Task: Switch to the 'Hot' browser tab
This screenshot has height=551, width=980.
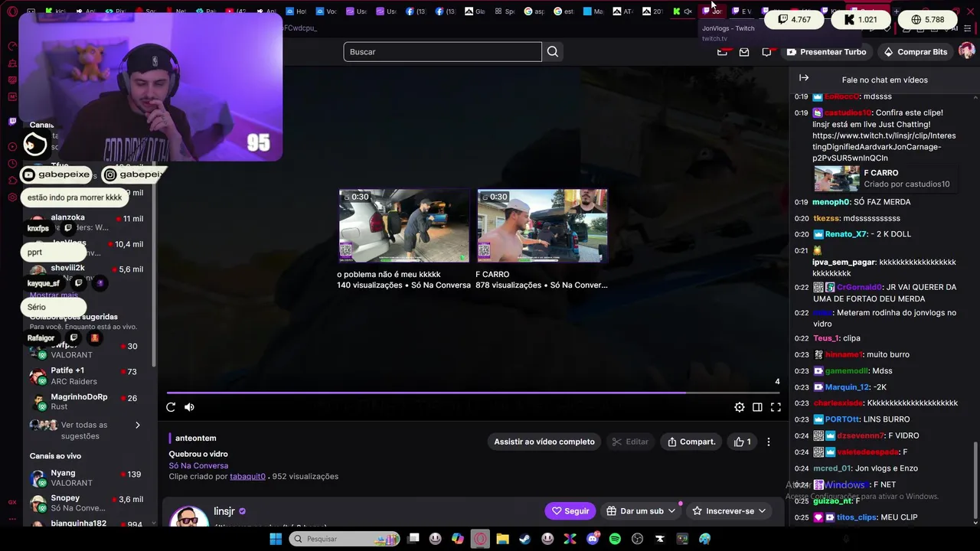Action: [x=297, y=11]
